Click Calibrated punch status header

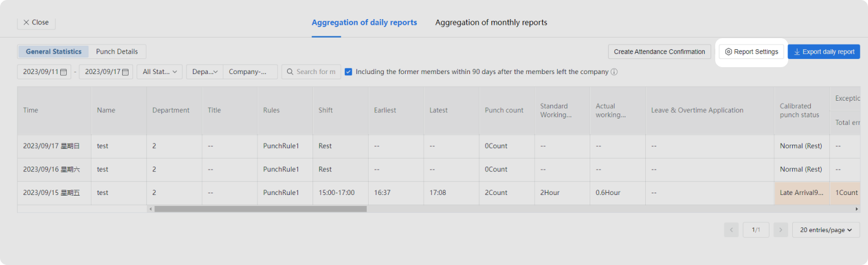pyautogui.click(x=801, y=111)
